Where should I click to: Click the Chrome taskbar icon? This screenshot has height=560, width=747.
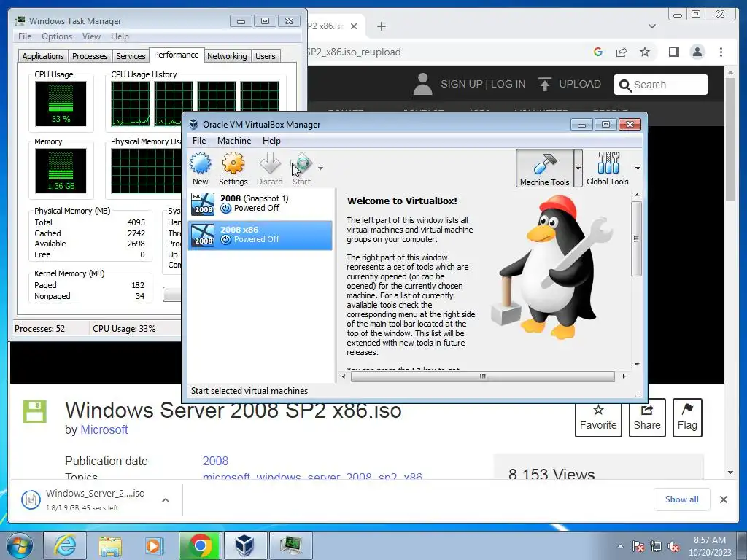pos(200,545)
